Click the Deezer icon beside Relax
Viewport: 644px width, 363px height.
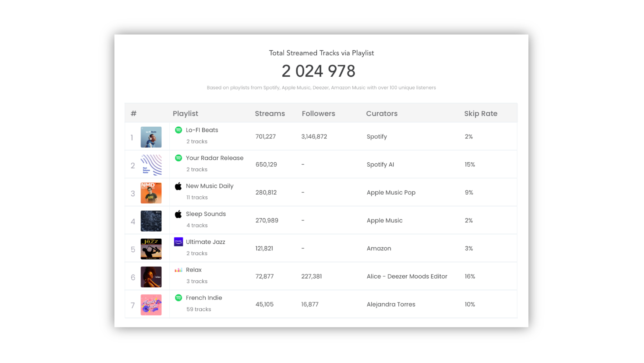point(178,270)
